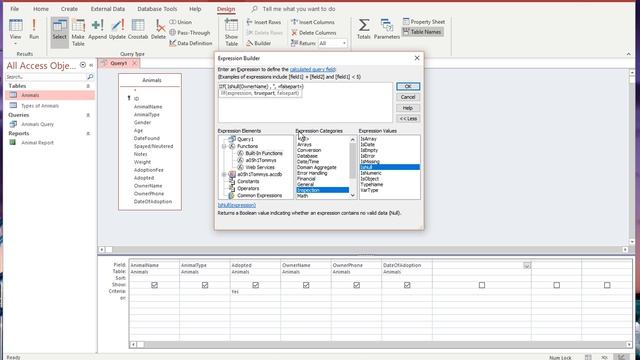
Task: Toggle Show checkbox for AnimalName column
Action: [x=154, y=285]
